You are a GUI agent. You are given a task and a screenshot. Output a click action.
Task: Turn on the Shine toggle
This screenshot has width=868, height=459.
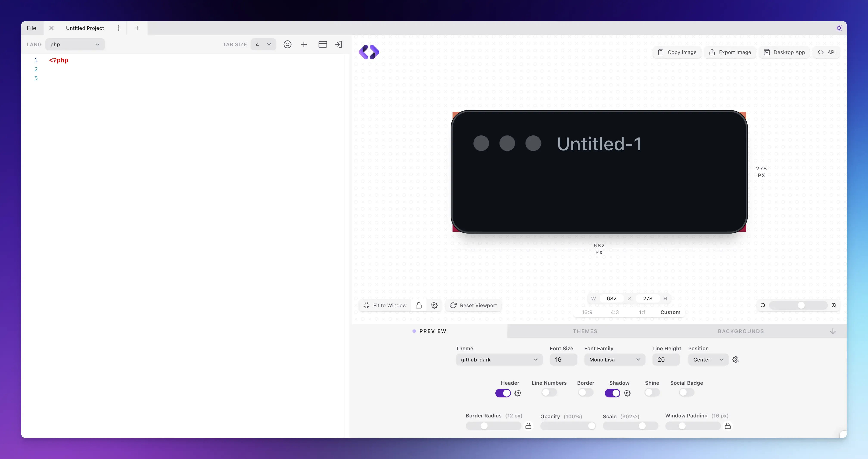(x=652, y=392)
